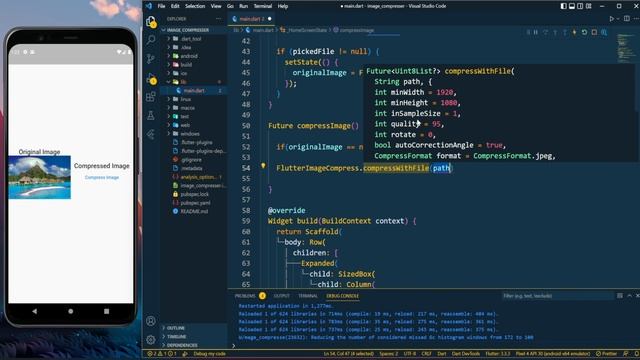Click Step Into in the debug toolbar
Viewport: 640px width, 360px height.
555,32
